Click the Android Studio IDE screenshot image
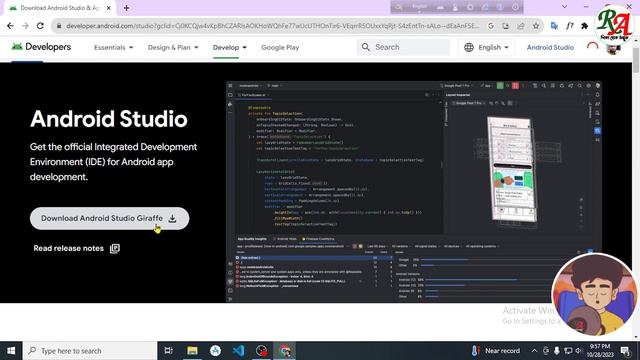The image size is (640, 360). pyautogui.click(x=413, y=192)
